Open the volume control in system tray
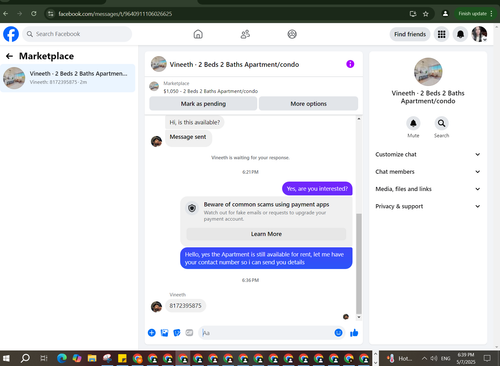Image resolution: width=500 pixels, height=366 pixels. [434, 358]
